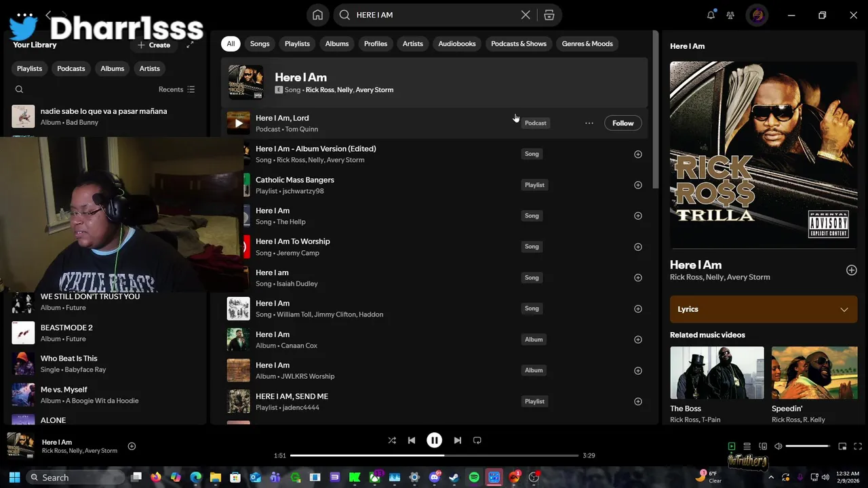Screen dimensions: 868x488
Task: Seek within the song progress bar
Action: tap(434, 455)
